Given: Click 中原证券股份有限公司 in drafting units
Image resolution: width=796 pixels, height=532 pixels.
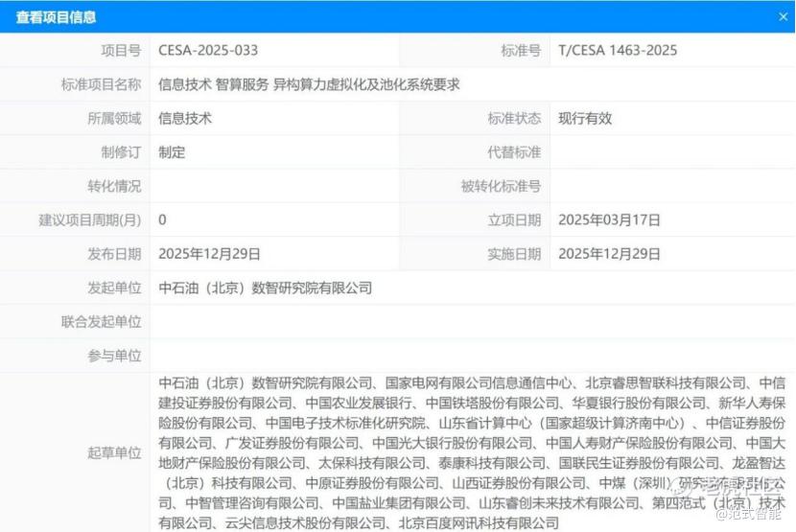Looking at the screenshot, I should coord(372,483).
